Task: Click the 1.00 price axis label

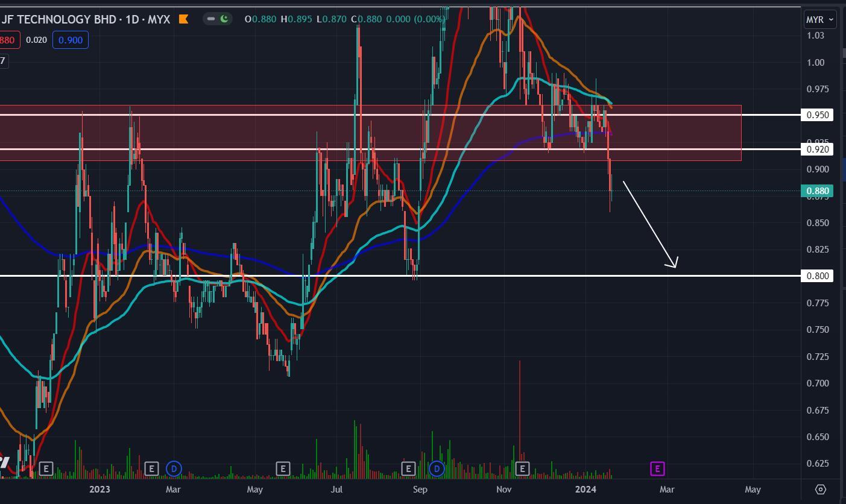Action: [x=816, y=62]
